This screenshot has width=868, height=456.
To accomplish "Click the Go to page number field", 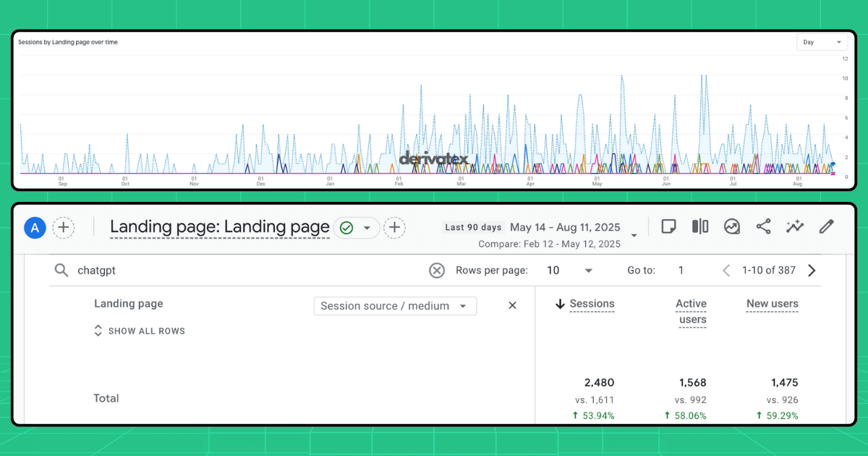I will 681,270.
